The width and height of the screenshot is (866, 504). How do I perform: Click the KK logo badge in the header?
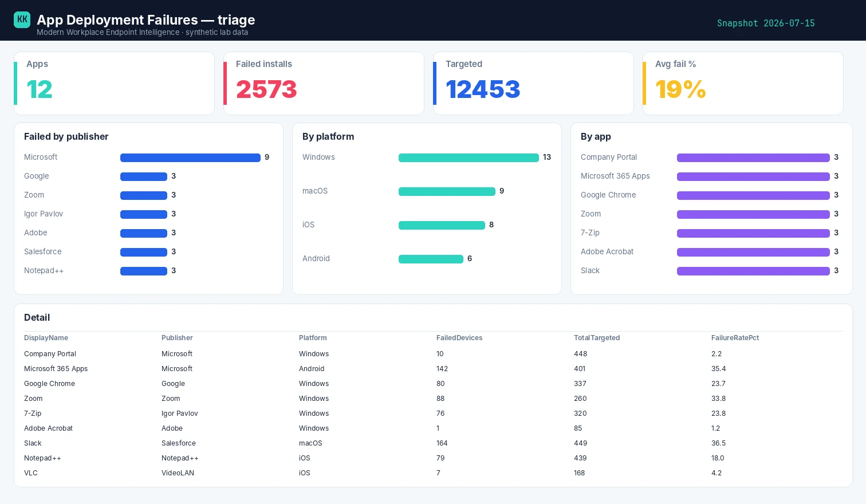click(x=22, y=19)
